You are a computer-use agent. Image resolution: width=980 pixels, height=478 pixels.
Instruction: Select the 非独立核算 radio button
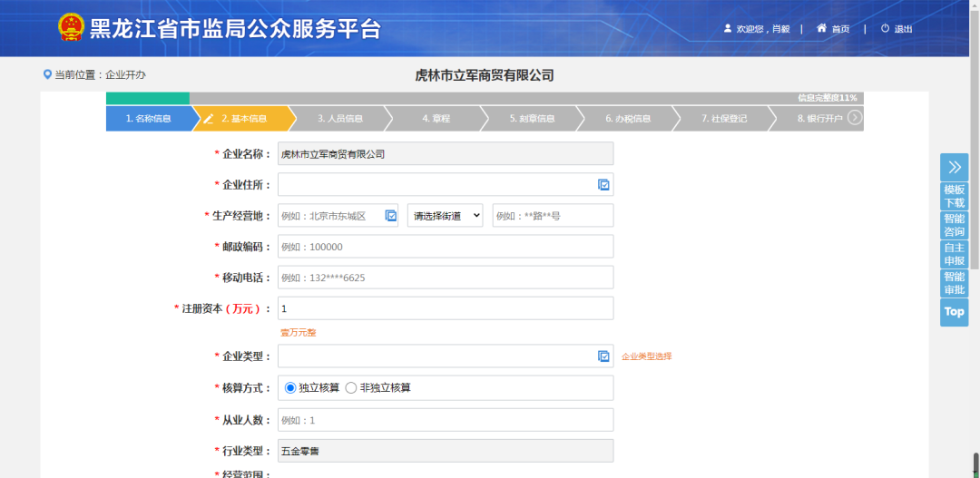[x=350, y=388]
